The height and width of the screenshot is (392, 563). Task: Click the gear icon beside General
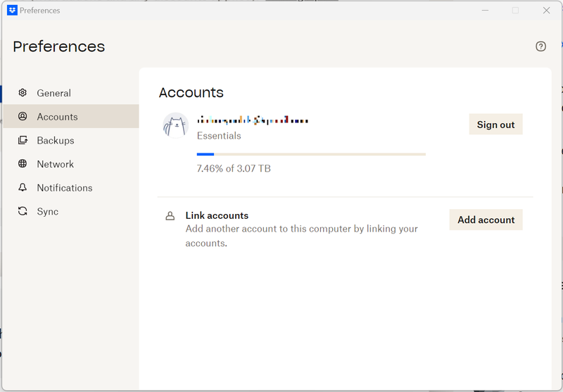click(23, 93)
